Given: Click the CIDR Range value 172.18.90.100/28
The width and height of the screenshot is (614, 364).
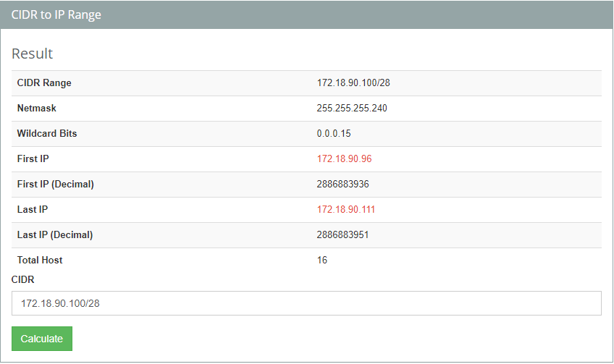Looking at the screenshot, I should tap(353, 82).
